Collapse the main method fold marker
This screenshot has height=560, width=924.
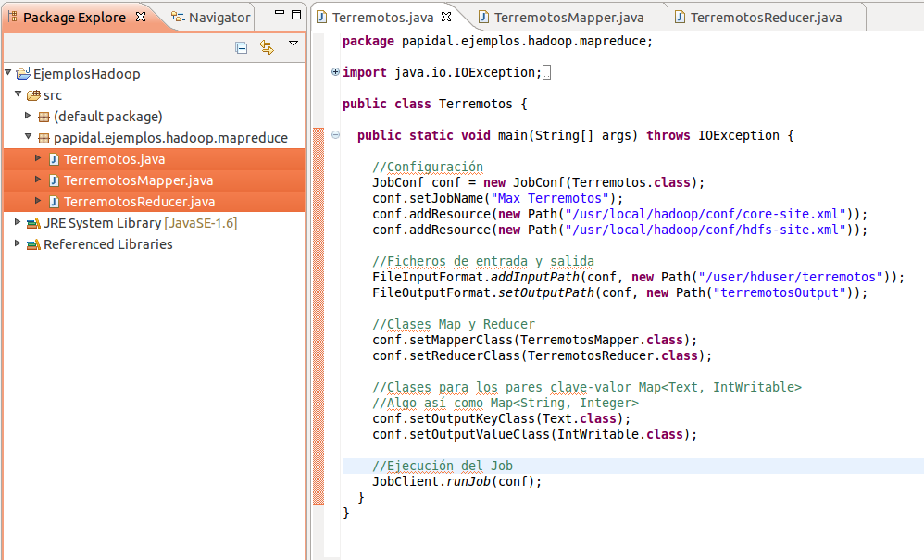334,134
